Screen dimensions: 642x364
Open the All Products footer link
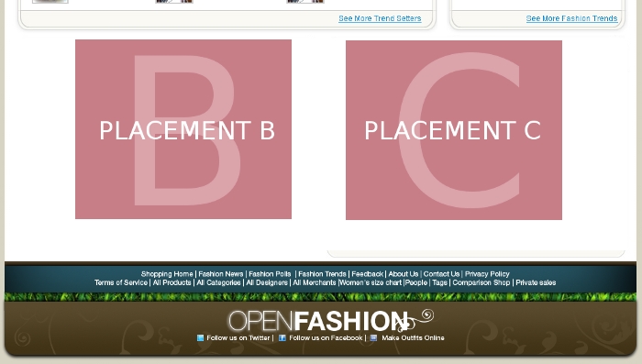click(172, 282)
